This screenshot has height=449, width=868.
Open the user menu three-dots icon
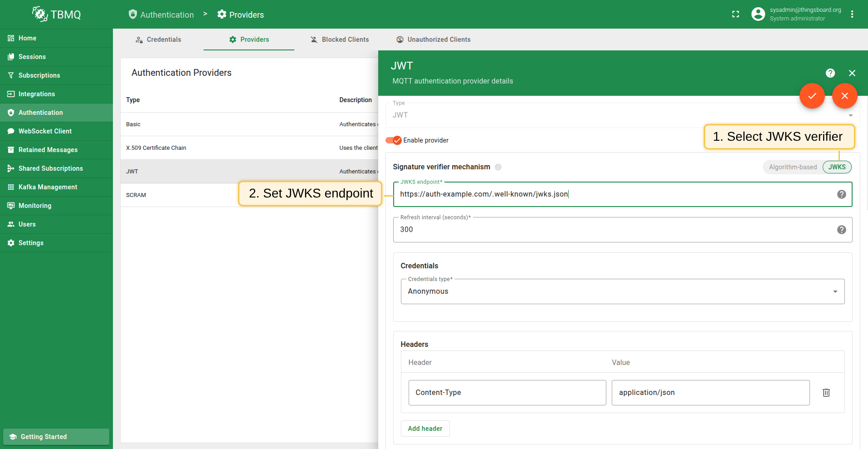point(852,15)
